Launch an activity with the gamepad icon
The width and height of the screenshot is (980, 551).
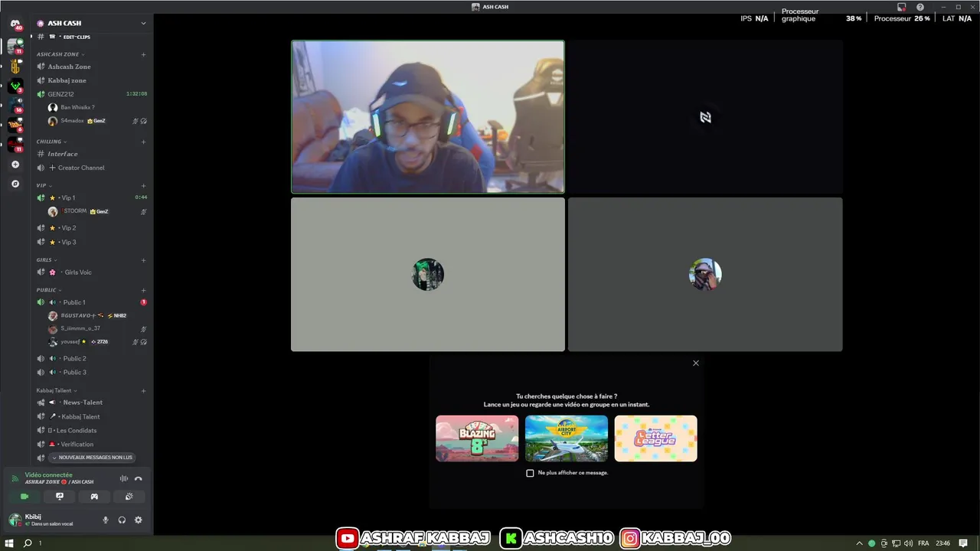tap(94, 497)
